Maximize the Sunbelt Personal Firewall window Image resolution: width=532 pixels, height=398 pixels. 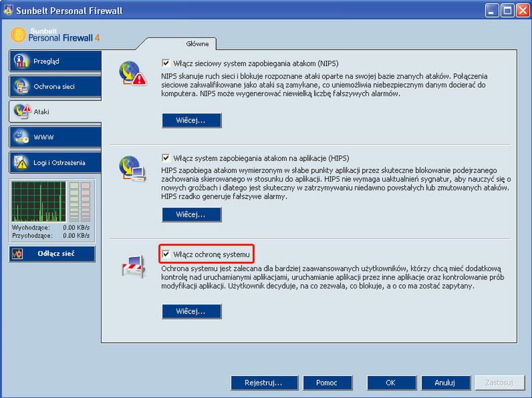tap(507, 11)
